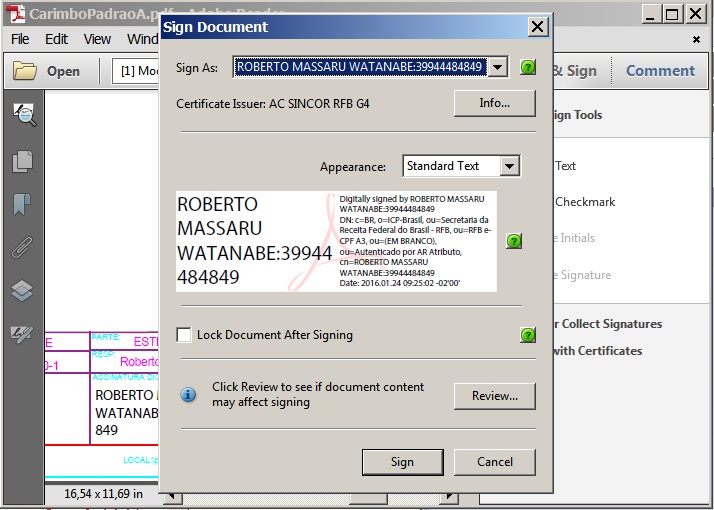Image resolution: width=714 pixels, height=510 pixels.
Task: Open the bookmarks panel icon
Action: click(22, 204)
